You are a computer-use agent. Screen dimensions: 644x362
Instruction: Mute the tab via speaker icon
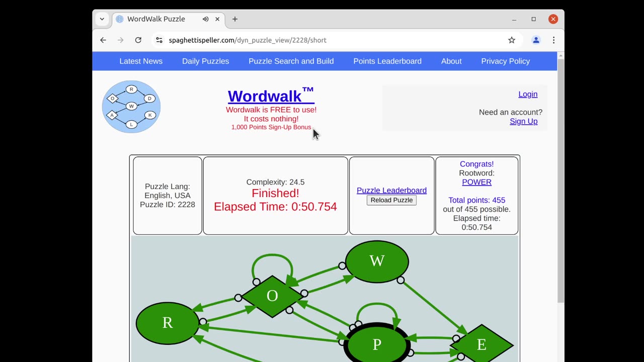(x=206, y=19)
